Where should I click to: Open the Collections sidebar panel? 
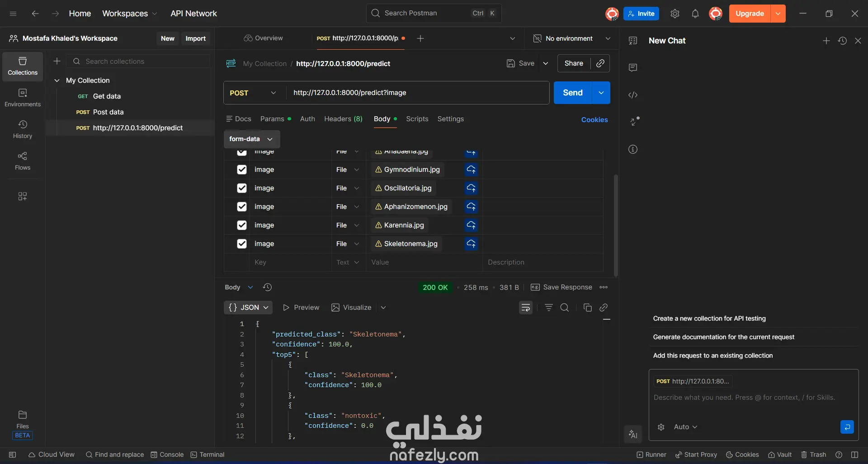coord(23,66)
